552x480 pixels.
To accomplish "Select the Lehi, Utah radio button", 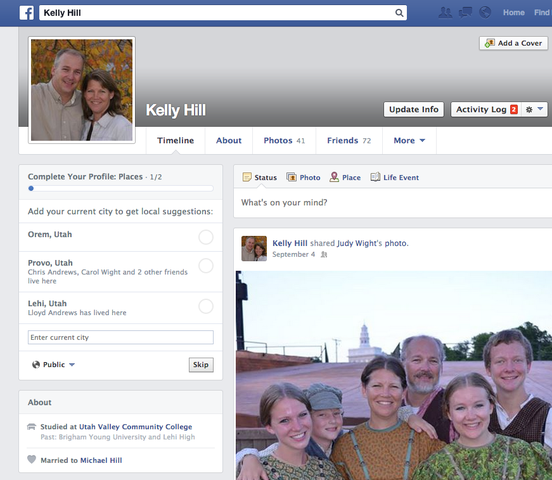I will 206,306.
